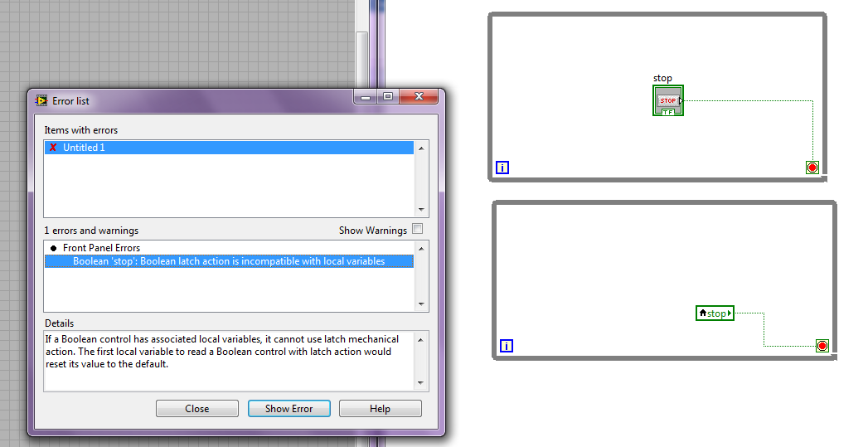
Task: Select the Boolean latch action error row
Action: click(229, 261)
